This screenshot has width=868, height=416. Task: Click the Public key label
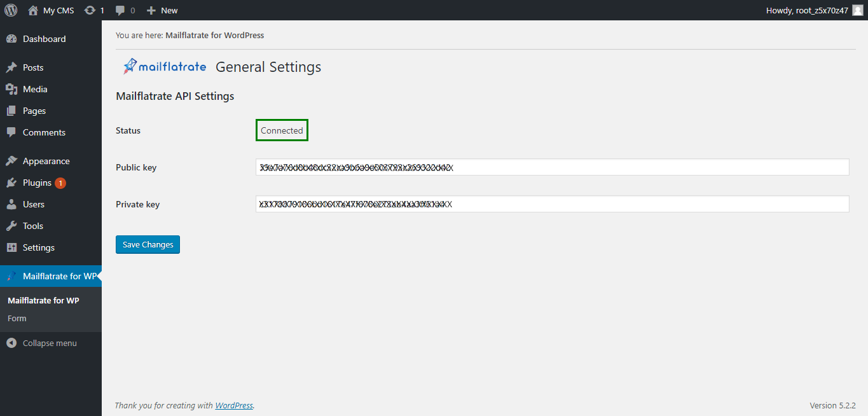click(x=136, y=167)
